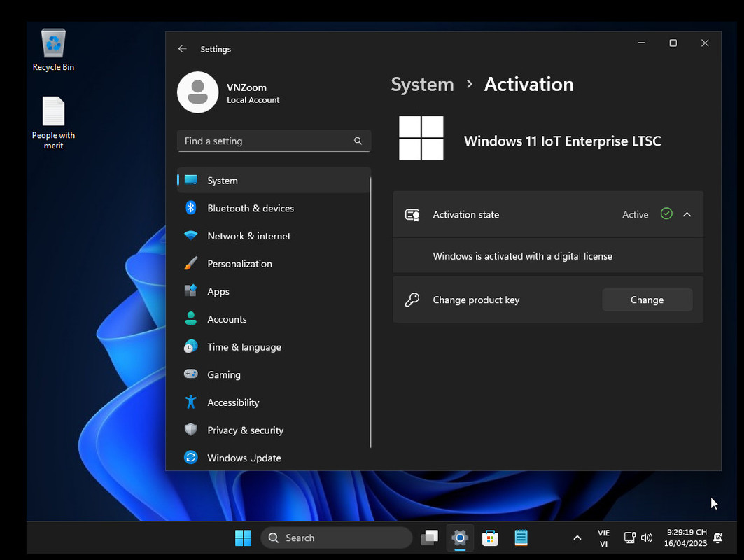The width and height of the screenshot is (744, 560).
Task: Select the Windows is activated message text
Action: click(x=522, y=256)
